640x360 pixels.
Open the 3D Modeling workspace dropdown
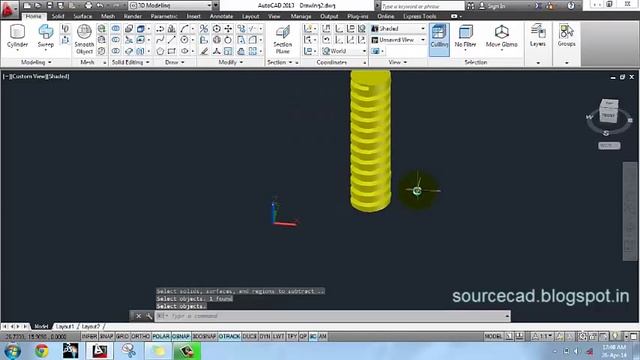(171, 5)
